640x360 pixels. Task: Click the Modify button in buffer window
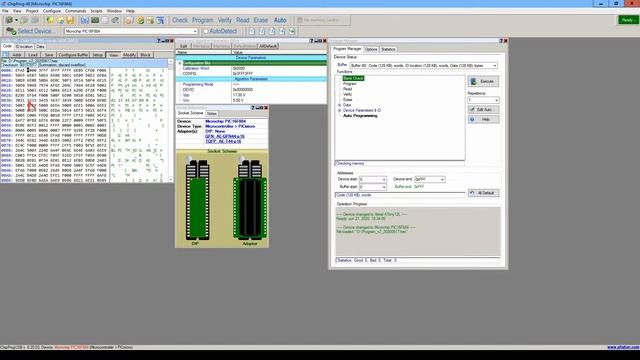click(129, 55)
